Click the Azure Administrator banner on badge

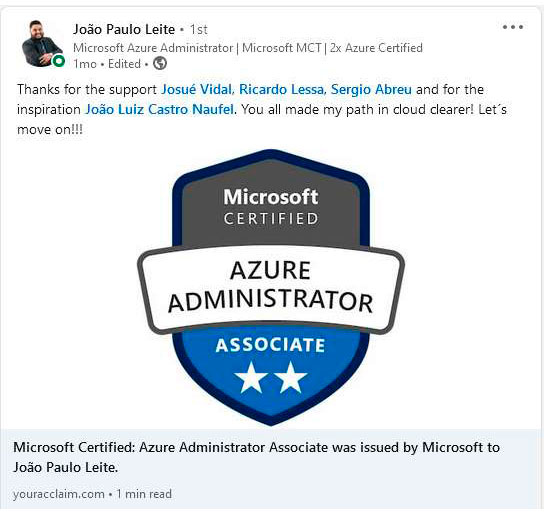(x=271, y=290)
